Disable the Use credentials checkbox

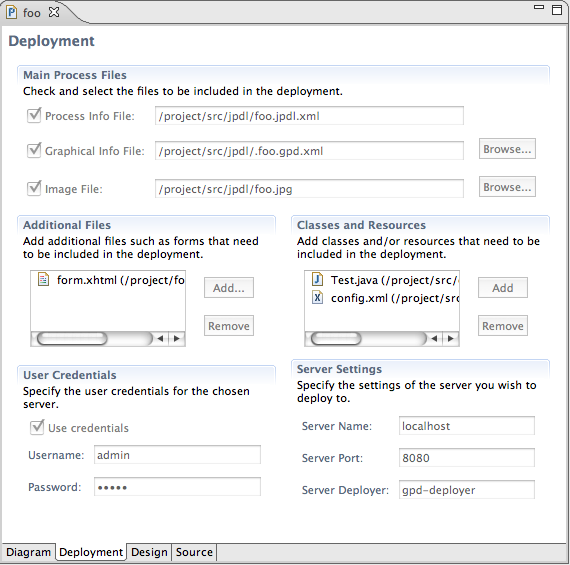click(37, 427)
